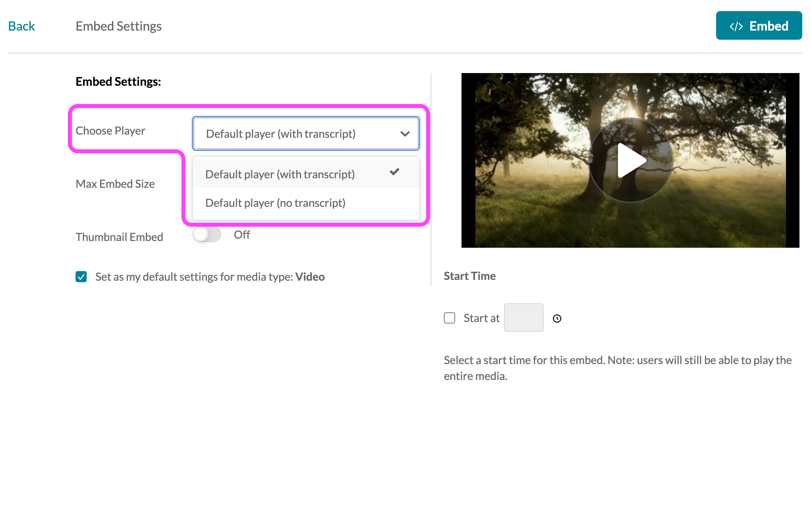
Task: Select Default player (with transcript) option
Action: [x=280, y=174]
